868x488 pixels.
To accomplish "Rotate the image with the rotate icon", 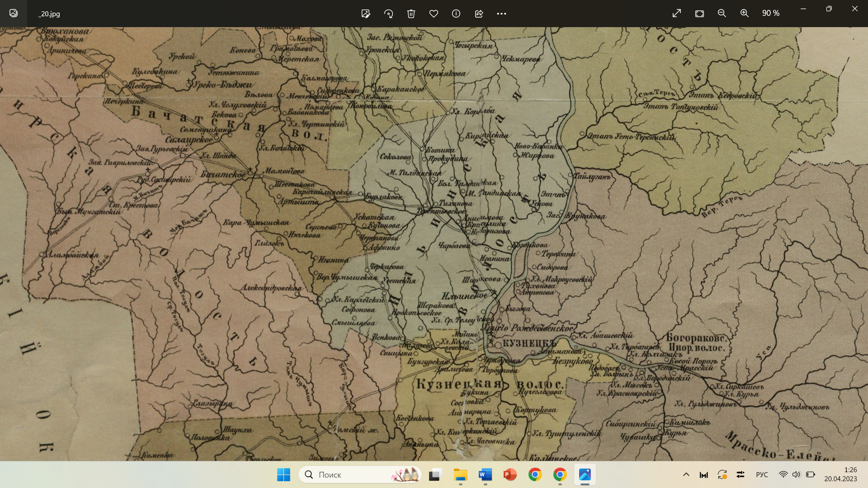I will [x=388, y=14].
